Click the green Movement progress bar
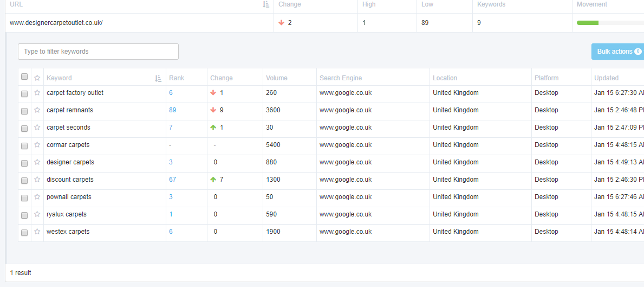The width and height of the screenshot is (644, 287). [x=588, y=23]
